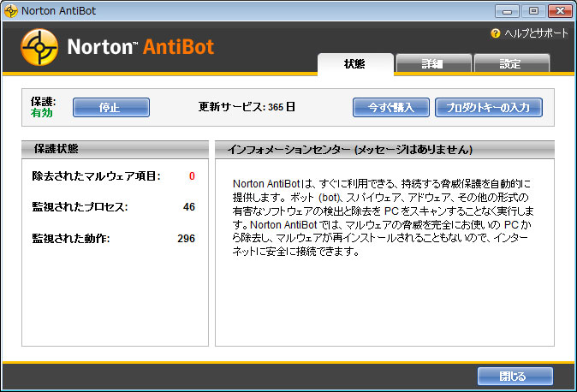Click the green 有効 status text
Screen dimensions: 577x392
point(42,113)
